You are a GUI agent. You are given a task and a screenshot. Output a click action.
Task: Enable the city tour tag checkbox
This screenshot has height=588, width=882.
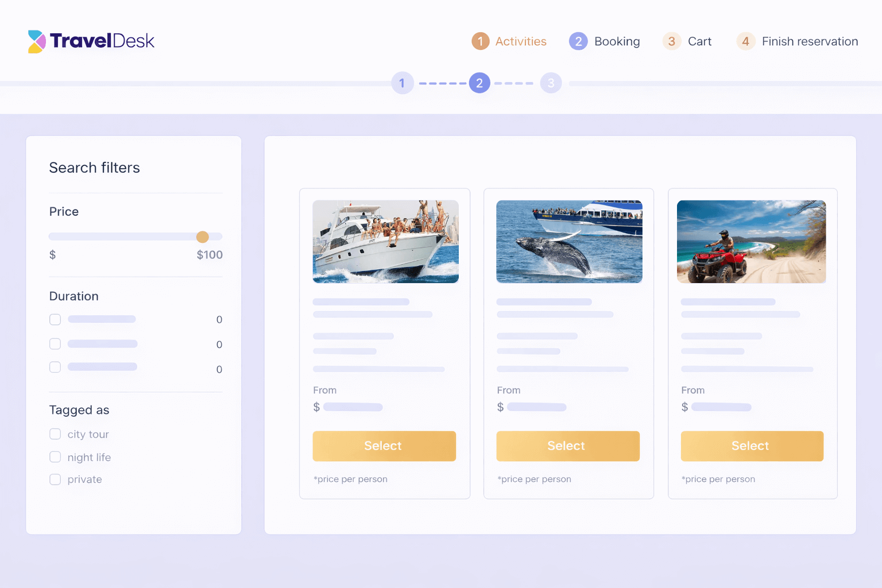click(55, 434)
